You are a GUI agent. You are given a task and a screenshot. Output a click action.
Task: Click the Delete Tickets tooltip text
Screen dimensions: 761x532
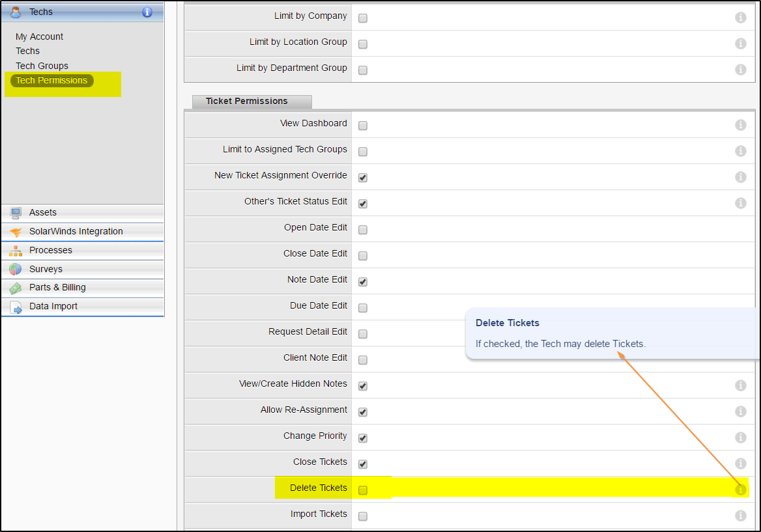coord(560,344)
